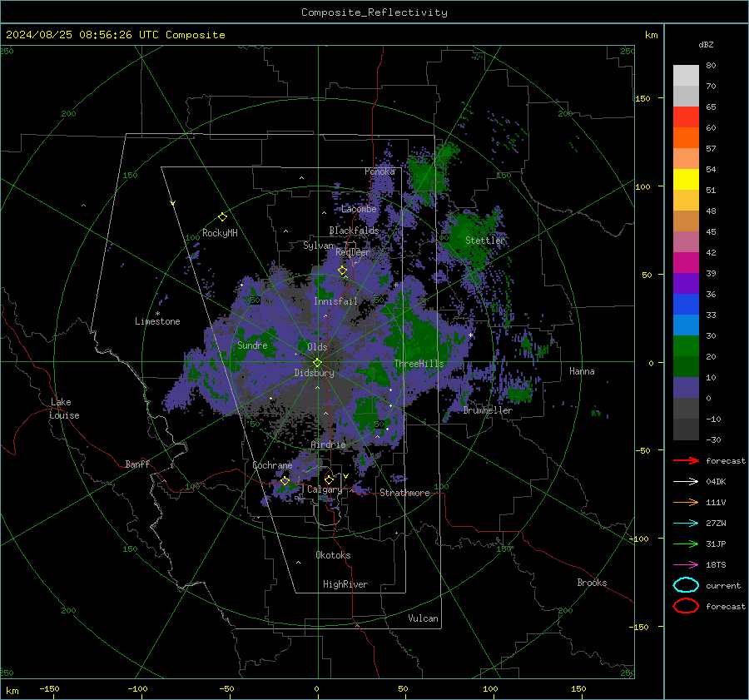Click the Limestone label
The height and width of the screenshot is (700, 749).
[x=157, y=321]
